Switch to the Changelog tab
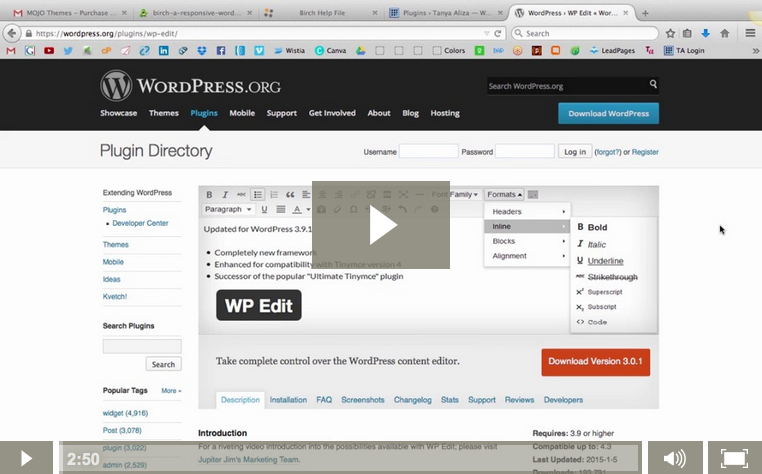 [x=413, y=400]
